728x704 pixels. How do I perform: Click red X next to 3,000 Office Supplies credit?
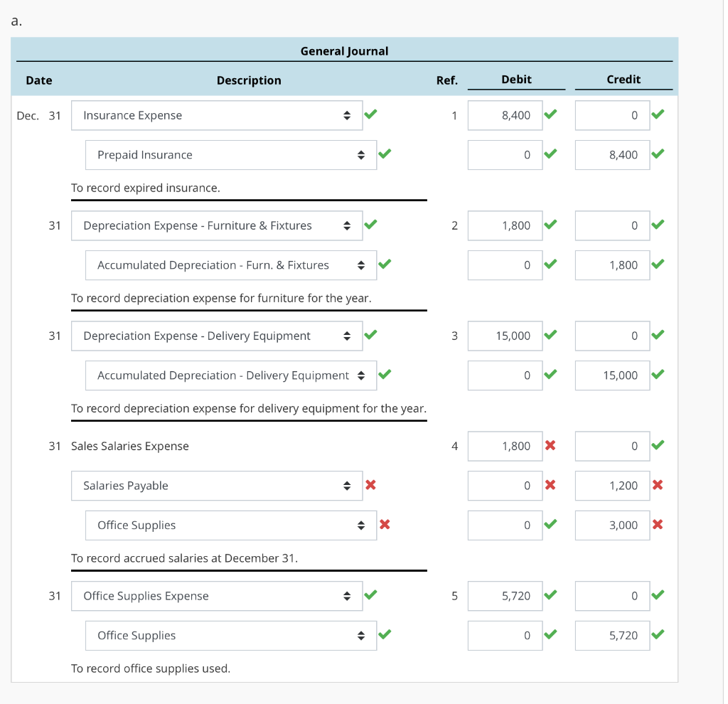658,525
